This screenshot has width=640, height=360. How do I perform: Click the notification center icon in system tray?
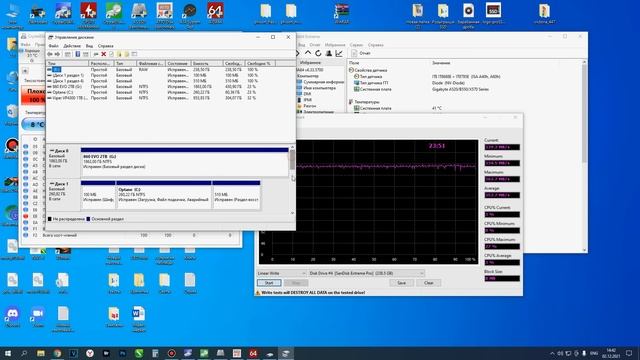(x=629, y=353)
